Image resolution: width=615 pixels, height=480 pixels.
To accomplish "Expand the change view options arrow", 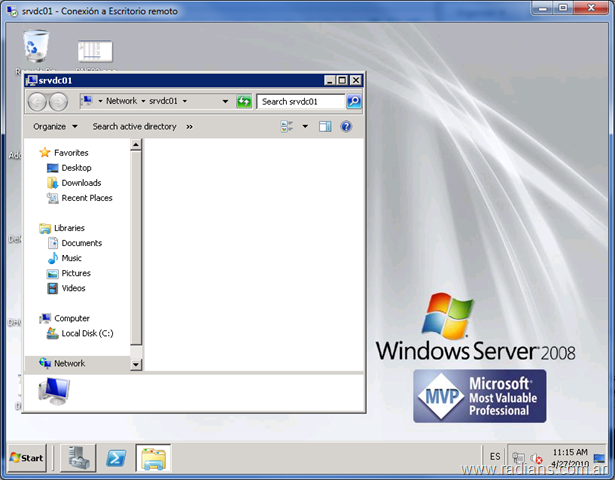I will tap(303, 127).
